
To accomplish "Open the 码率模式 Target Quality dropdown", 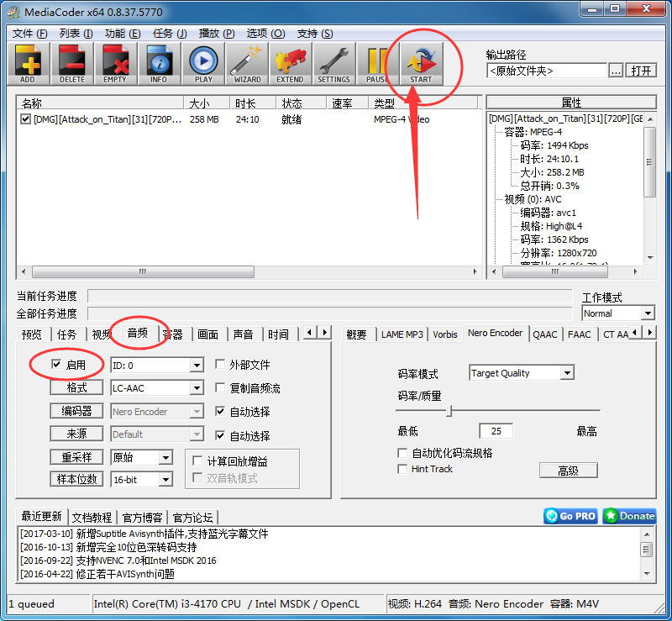I will click(x=521, y=372).
